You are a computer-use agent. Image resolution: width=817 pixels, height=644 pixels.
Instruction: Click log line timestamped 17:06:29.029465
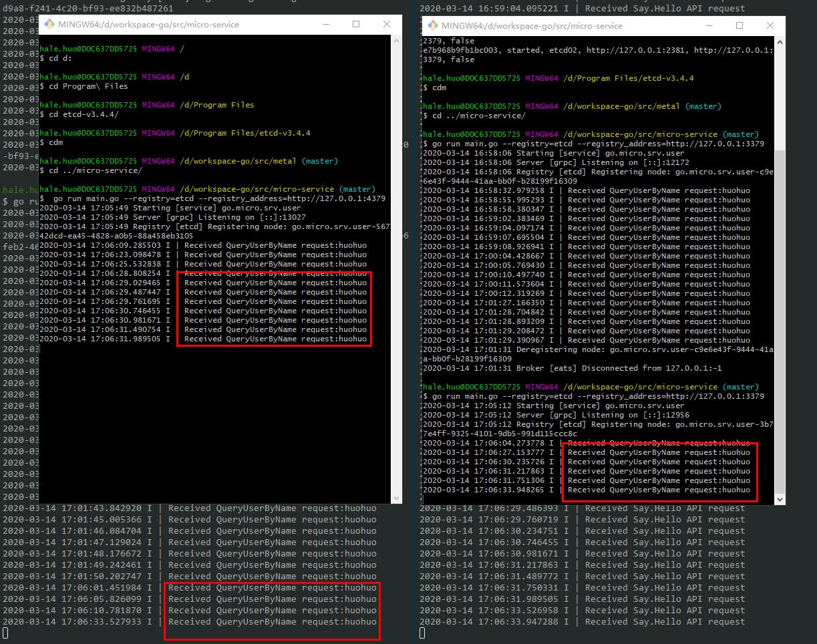pos(203,283)
